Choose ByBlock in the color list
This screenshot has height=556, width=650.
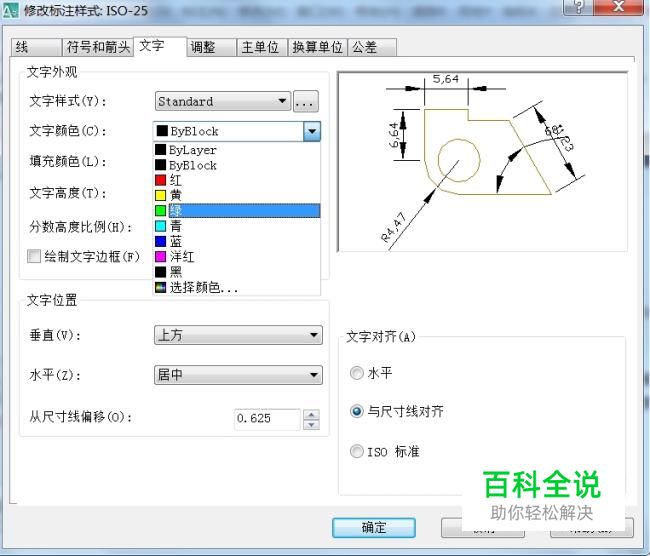click(x=237, y=165)
